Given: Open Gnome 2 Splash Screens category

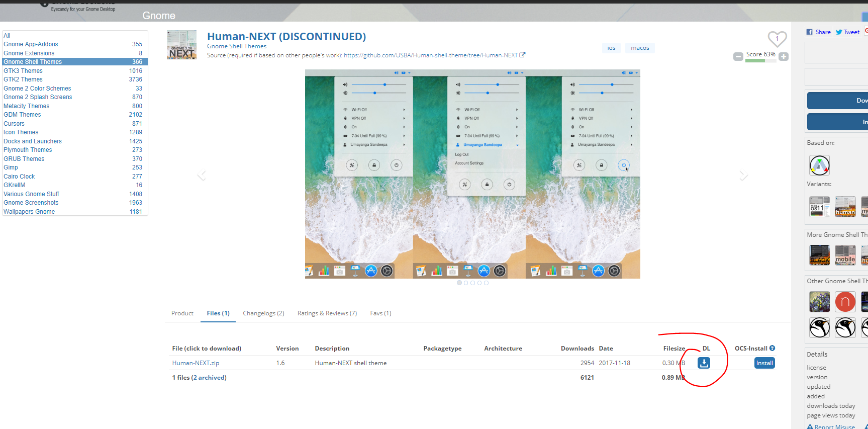Looking at the screenshot, I should pos(38,97).
